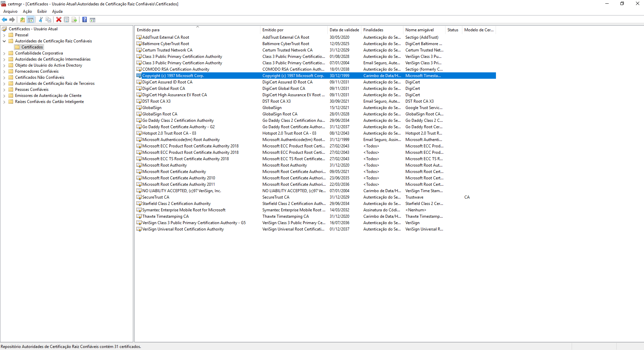Click the certmgr app icon in title bar
Screen dimensions: 644x350
coord(3,4)
